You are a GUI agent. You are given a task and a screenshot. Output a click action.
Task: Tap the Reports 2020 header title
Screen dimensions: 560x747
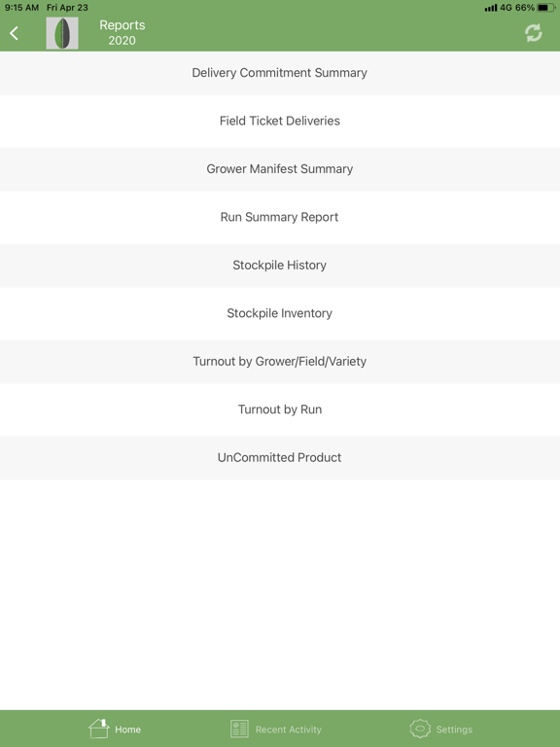122,32
